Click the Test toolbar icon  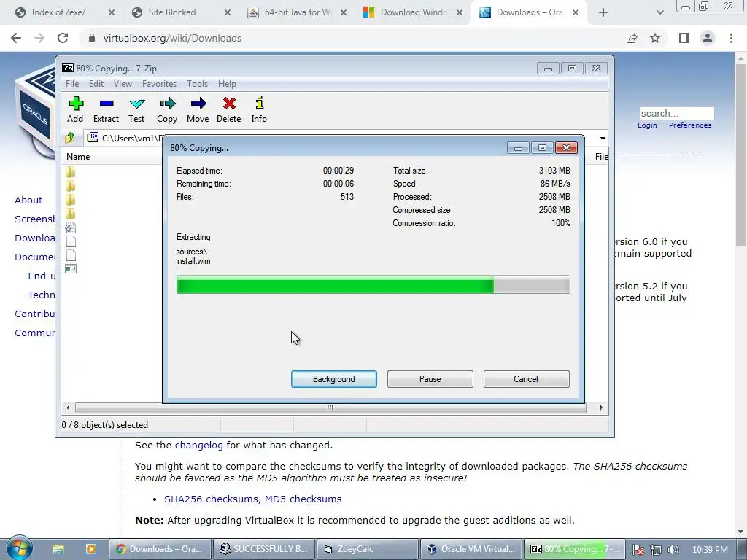136,109
